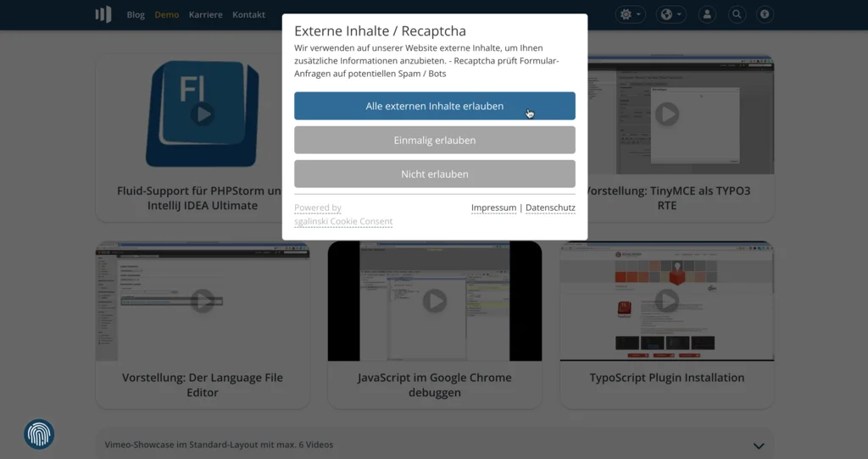Image resolution: width=868 pixels, height=459 pixels.
Task: Play the TinyMCE als TYPO3 RTE video
Action: tap(667, 113)
